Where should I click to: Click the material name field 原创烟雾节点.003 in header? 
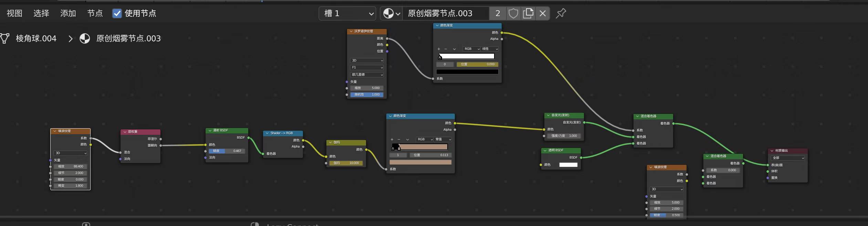(446, 13)
